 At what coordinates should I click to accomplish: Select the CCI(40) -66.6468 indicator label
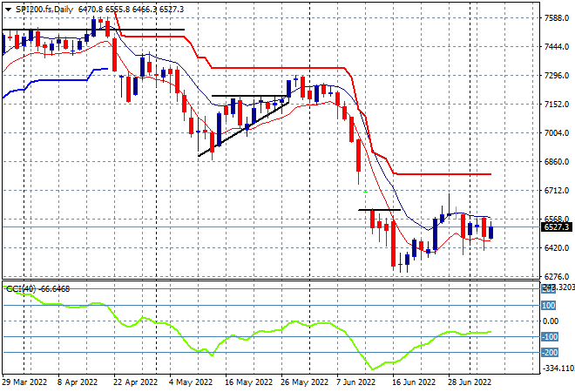coord(37,289)
